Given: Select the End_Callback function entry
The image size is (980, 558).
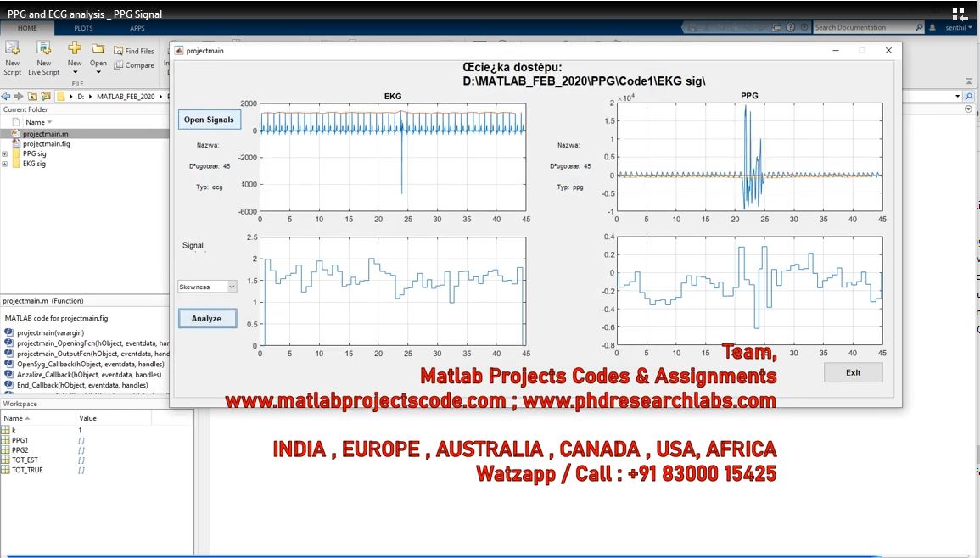Looking at the screenshot, I should point(82,386).
